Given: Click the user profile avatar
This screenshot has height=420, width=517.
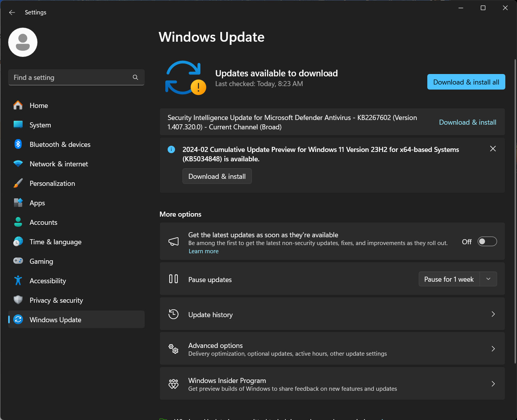Looking at the screenshot, I should [23, 42].
